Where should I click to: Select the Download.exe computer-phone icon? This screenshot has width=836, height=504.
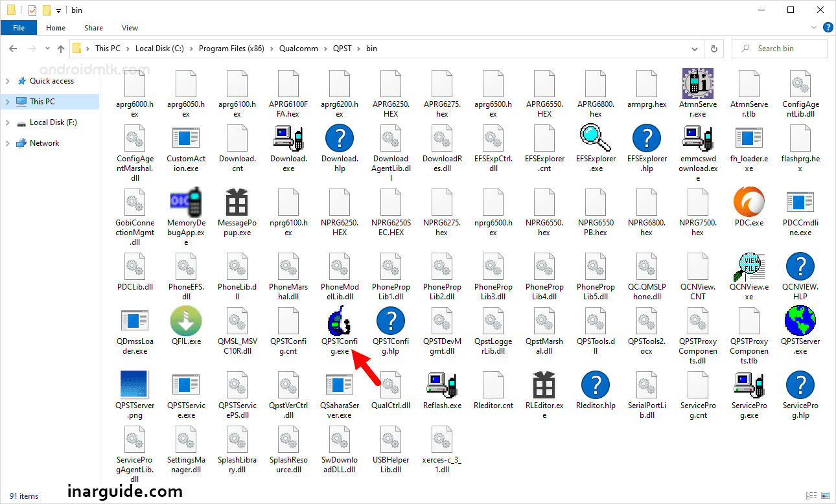(288, 138)
